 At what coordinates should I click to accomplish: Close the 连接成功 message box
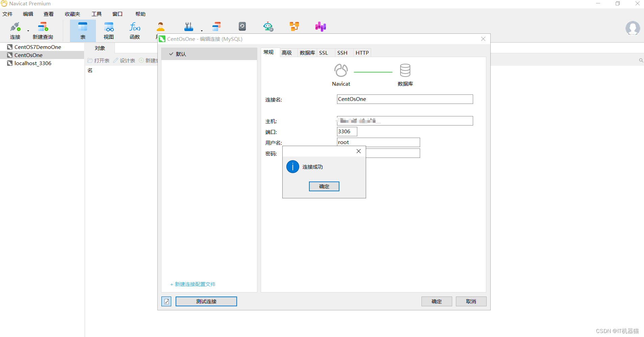[359, 151]
